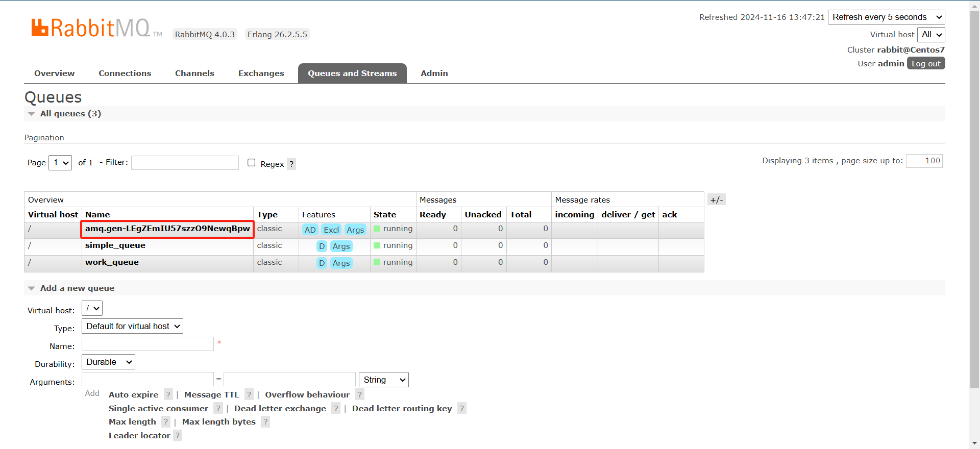Click Message TTL argument shortcut

(x=212, y=394)
